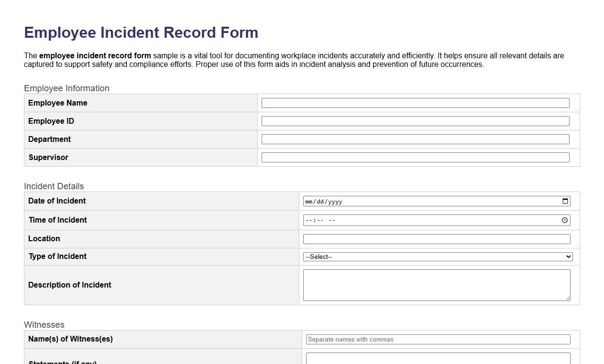Viewport: 604px width, 364px height.
Task: Focus the Department text box
Action: (x=415, y=139)
